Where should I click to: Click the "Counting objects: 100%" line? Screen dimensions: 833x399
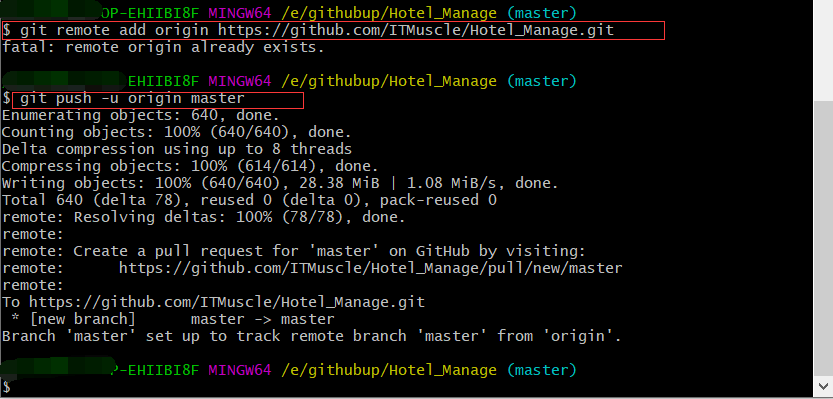pyautogui.click(x=176, y=132)
